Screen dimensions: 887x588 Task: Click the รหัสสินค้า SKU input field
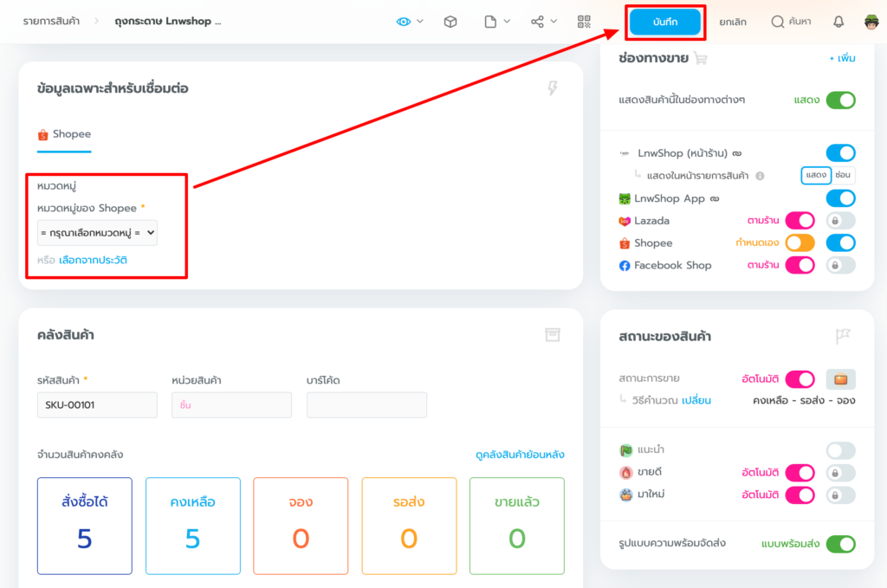pos(97,405)
